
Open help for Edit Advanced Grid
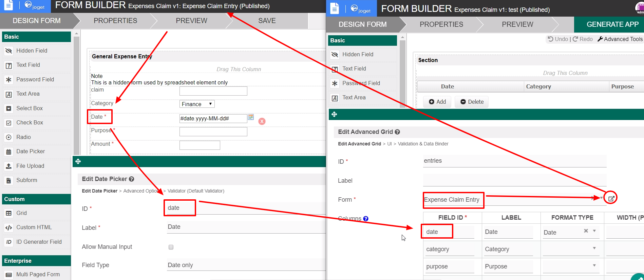click(397, 132)
